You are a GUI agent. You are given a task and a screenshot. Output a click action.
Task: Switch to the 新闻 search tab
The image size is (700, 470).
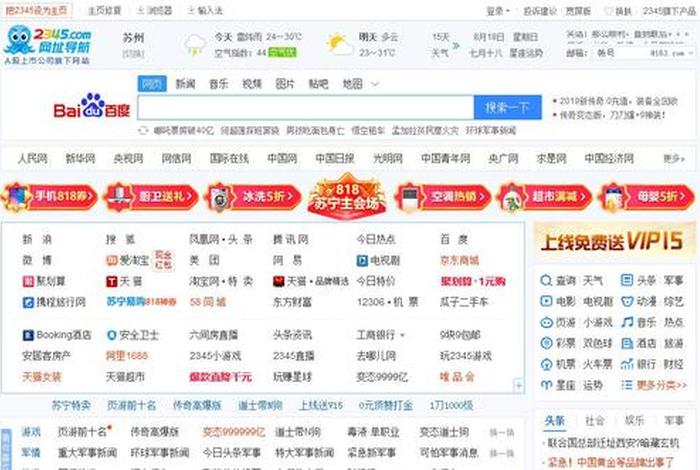click(185, 83)
